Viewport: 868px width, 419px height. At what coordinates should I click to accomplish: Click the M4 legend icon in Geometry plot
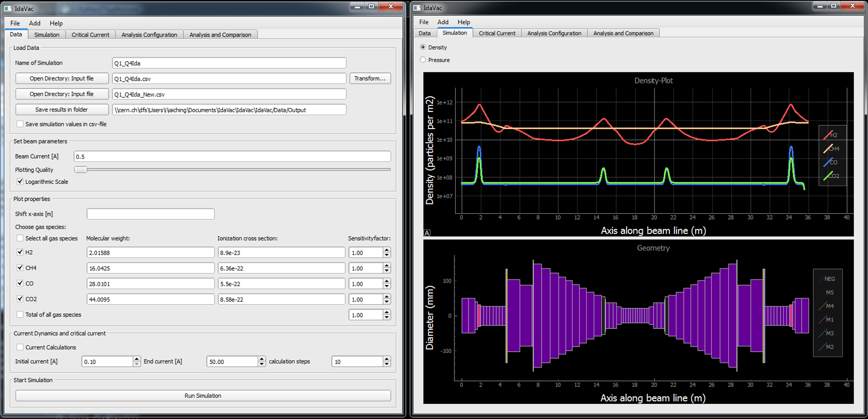(822, 306)
